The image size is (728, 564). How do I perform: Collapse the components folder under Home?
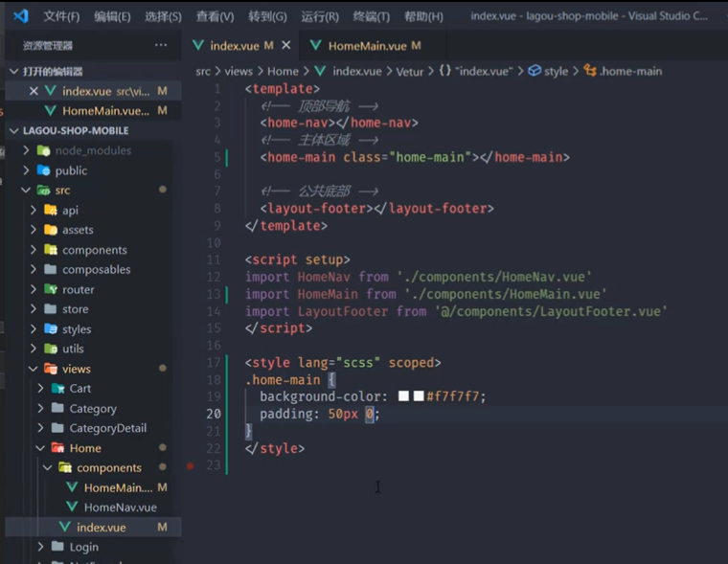[x=48, y=467]
